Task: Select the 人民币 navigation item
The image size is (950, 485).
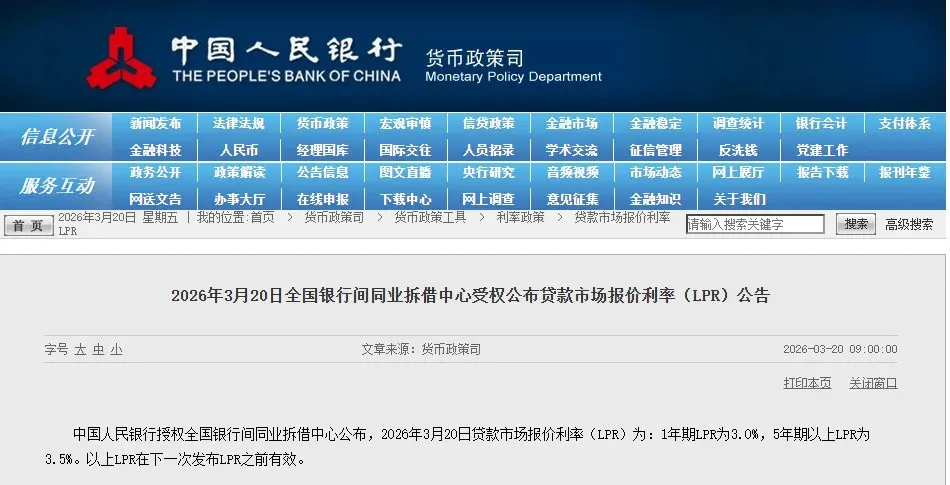Action: (x=239, y=150)
